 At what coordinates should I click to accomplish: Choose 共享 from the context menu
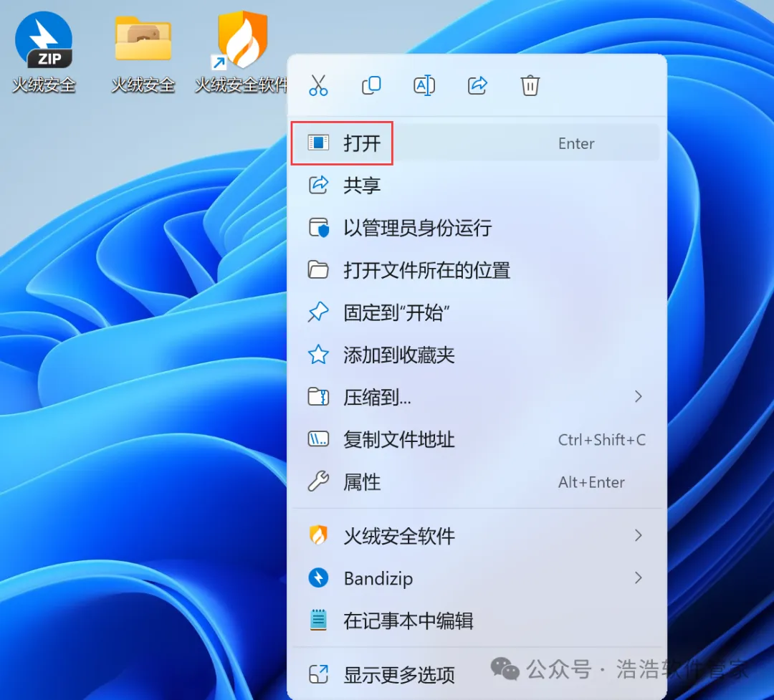click(x=477, y=185)
